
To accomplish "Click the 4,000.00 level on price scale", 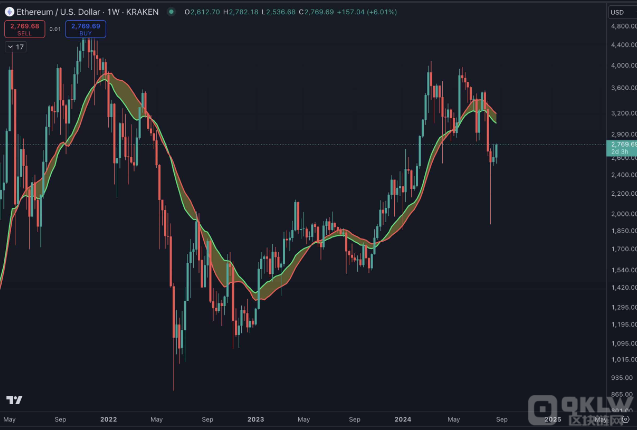I will click(622, 64).
